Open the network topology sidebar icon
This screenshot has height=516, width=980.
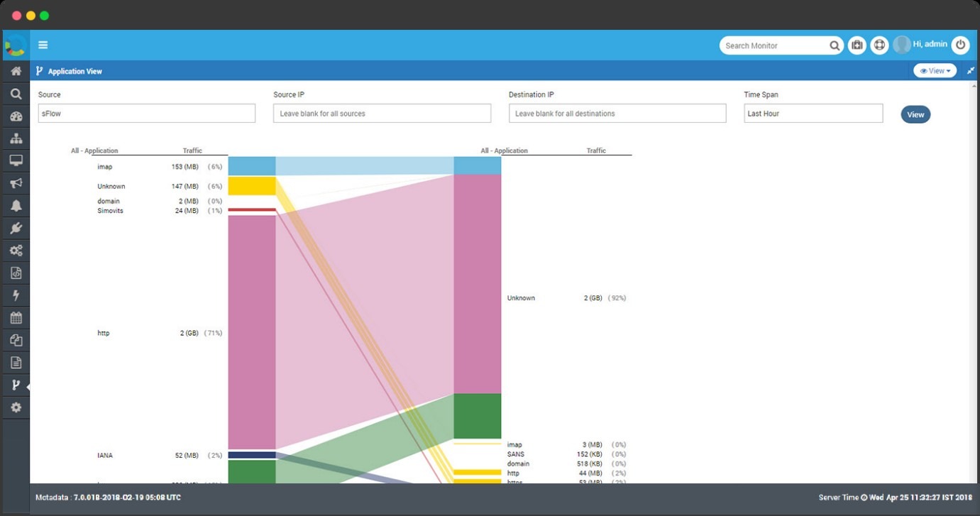click(16, 138)
